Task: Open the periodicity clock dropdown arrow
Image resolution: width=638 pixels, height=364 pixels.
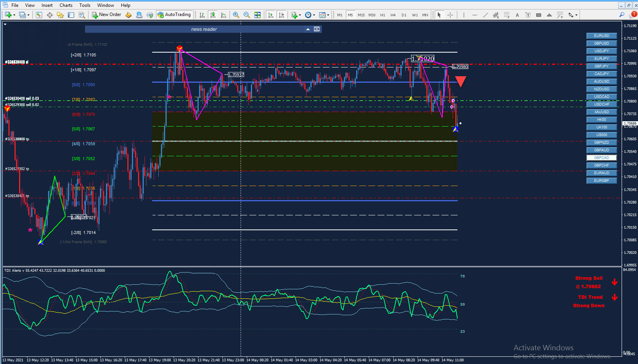Action: (314, 15)
